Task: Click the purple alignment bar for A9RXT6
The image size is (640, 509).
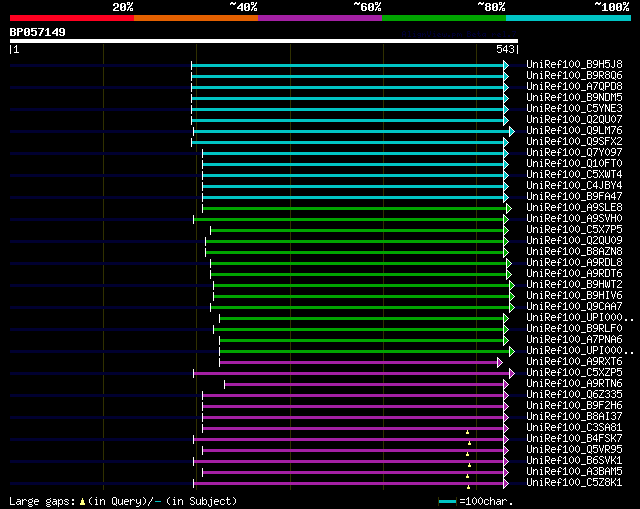Action: (x=358, y=363)
